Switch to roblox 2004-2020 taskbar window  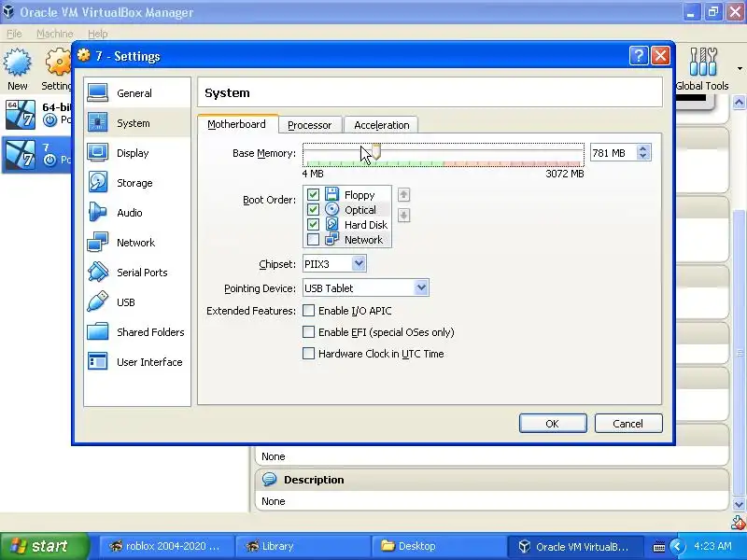(x=167, y=546)
